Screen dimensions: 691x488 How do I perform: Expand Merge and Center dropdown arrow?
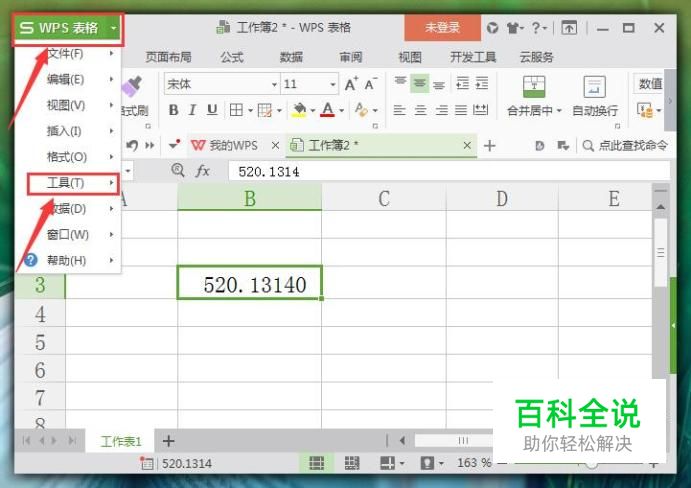[x=559, y=110]
